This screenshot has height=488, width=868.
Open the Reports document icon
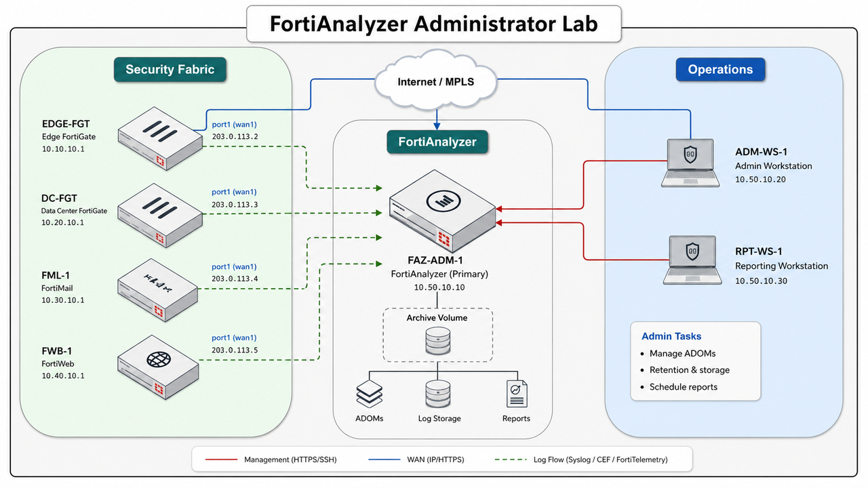[516, 393]
